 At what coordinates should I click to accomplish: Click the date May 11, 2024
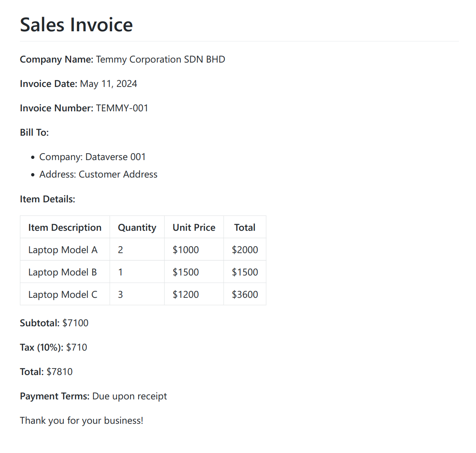(109, 84)
